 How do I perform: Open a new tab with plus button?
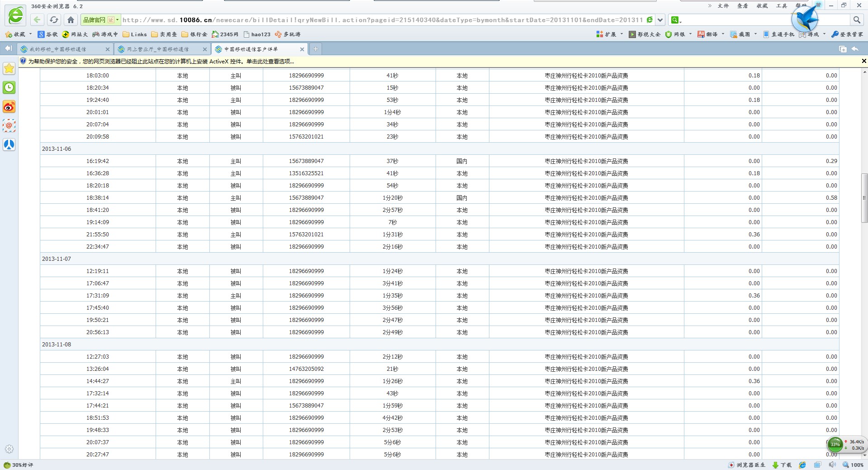coord(316,49)
